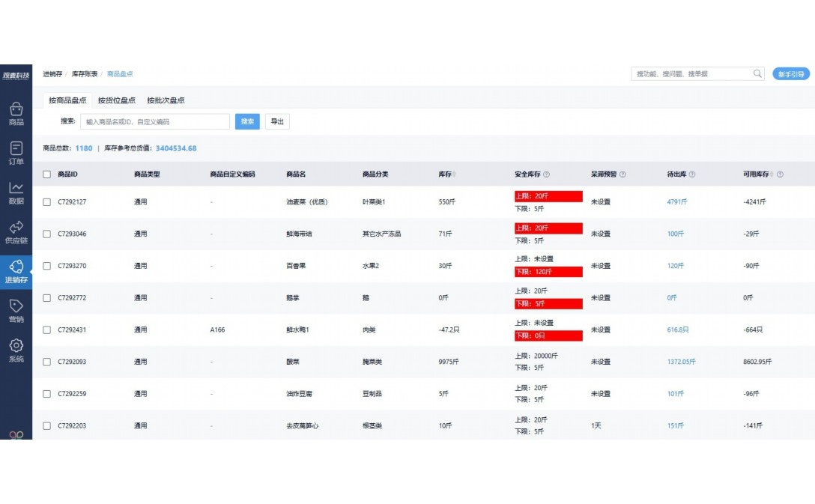The height and width of the screenshot is (504, 815).
Task: Switch to the 按货位盘点 tab
Action: coord(116,100)
